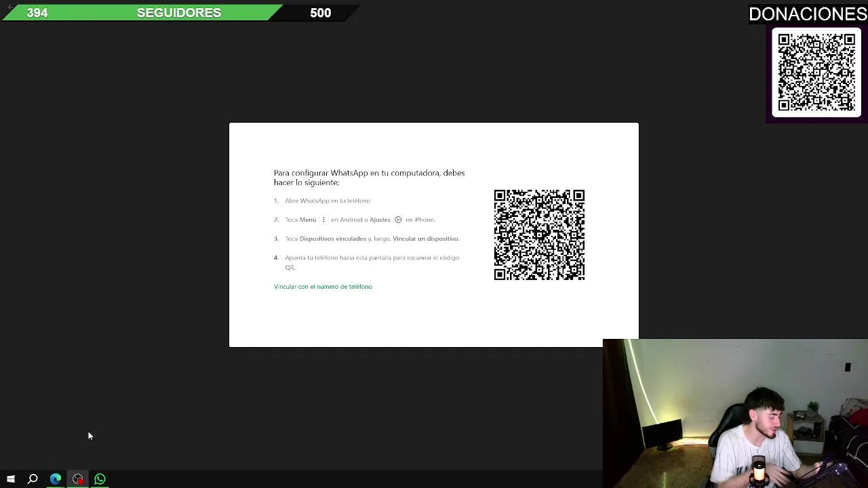868x488 pixels.
Task: Open the Windows Start menu
Action: (x=11, y=479)
